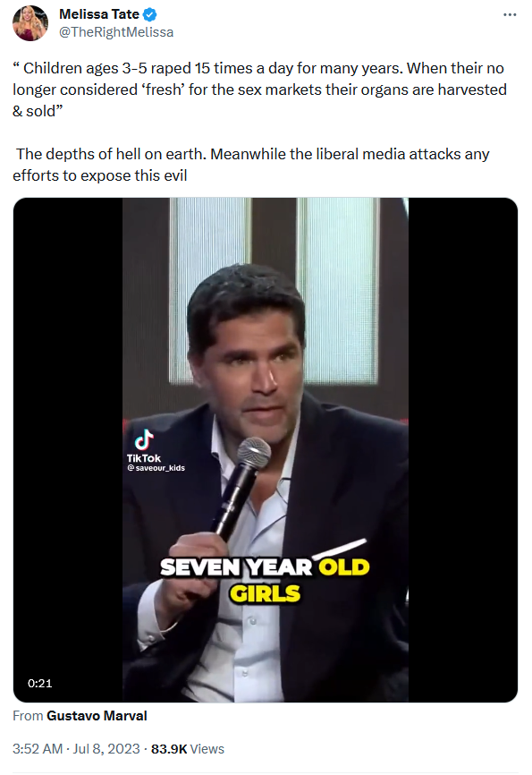This screenshot has height=775, width=532.
Task: Click the 'From' label below the video
Action: tap(28, 716)
